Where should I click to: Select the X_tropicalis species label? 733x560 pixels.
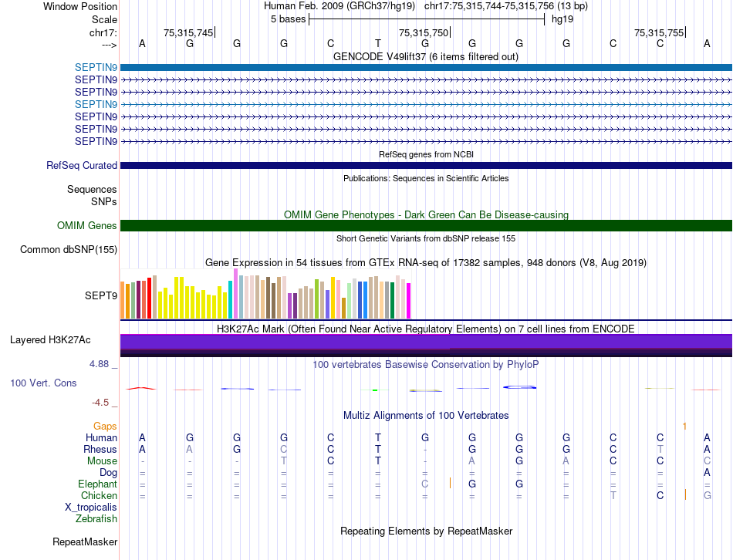(x=91, y=507)
